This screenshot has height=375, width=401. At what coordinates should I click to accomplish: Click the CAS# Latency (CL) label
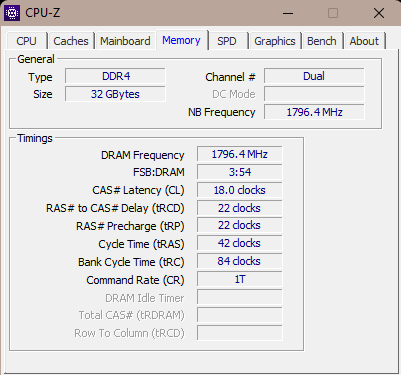point(138,190)
